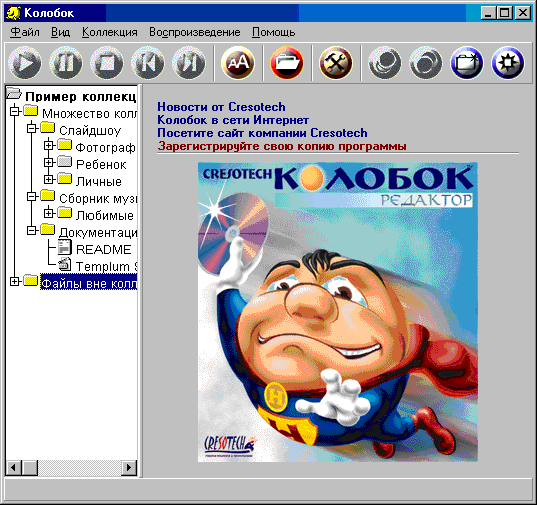The image size is (537, 505).
Task: Pause playback using the Pause button
Action: pos(66,63)
